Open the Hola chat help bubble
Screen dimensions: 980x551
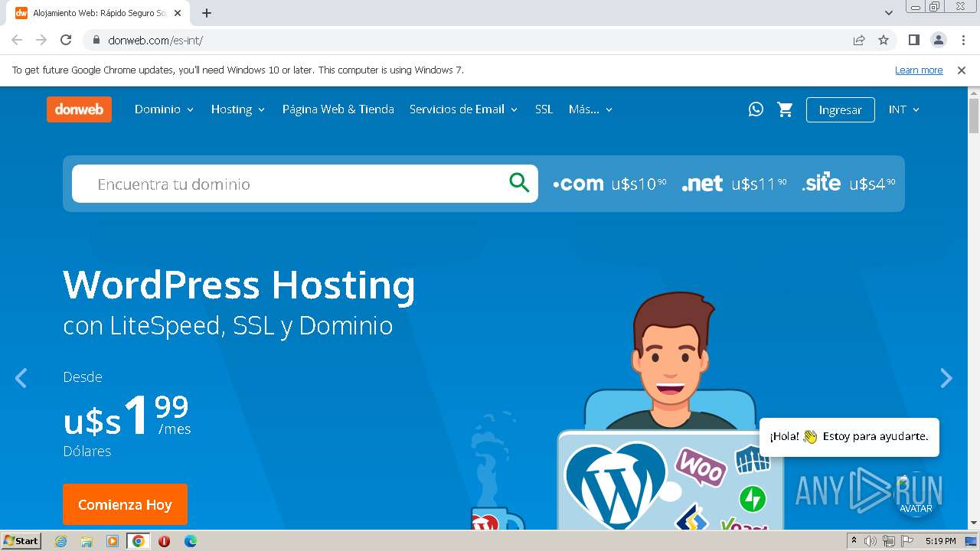[849, 436]
